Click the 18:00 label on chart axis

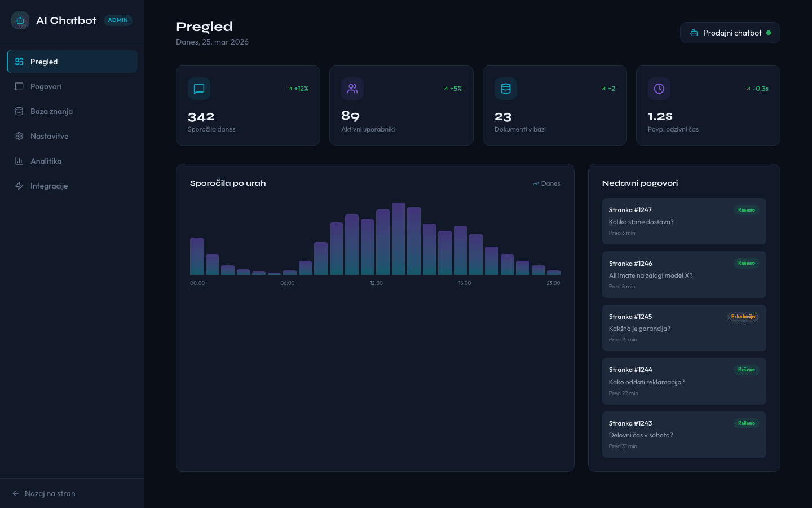[x=465, y=283]
